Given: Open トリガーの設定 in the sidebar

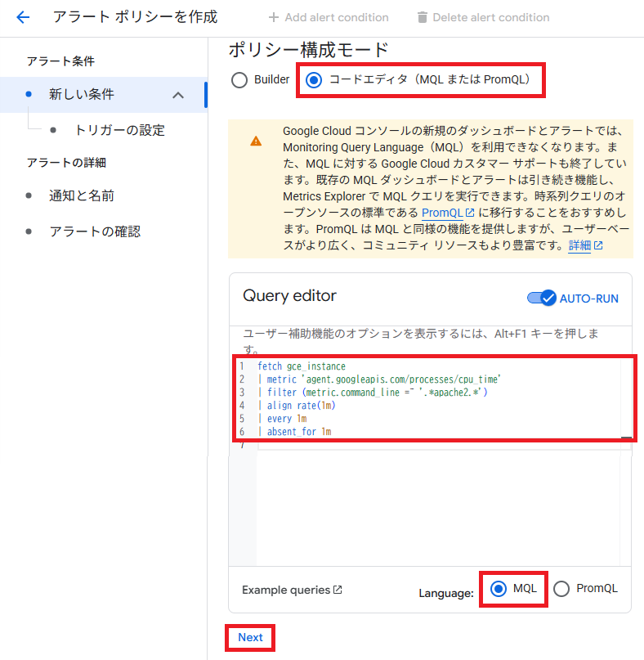Looking at the screenshot, I should coord(119,130).
